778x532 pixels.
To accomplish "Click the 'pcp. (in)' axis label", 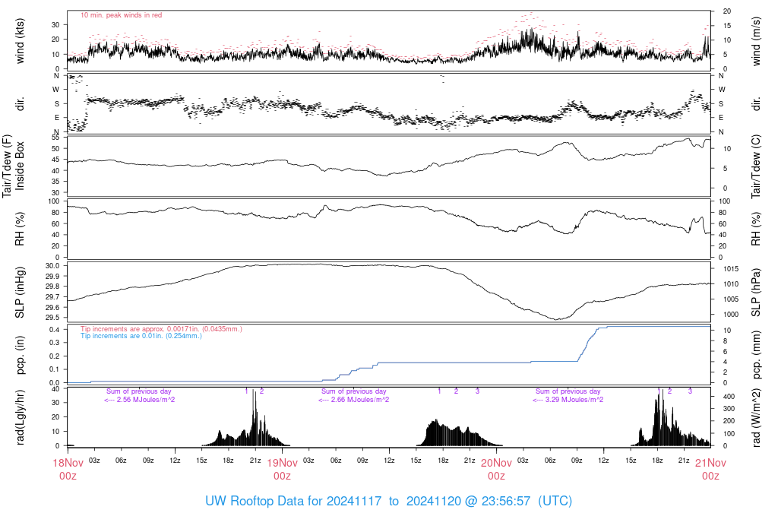I will click(20, 355).
